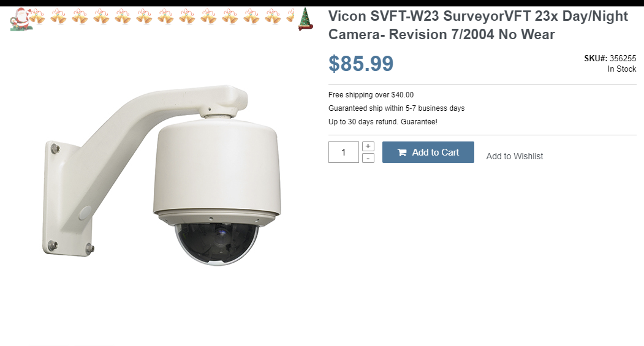Screen dimensions: 644x346
Task: Focus the quantity input field showing 1
Action: click(344, 152)
